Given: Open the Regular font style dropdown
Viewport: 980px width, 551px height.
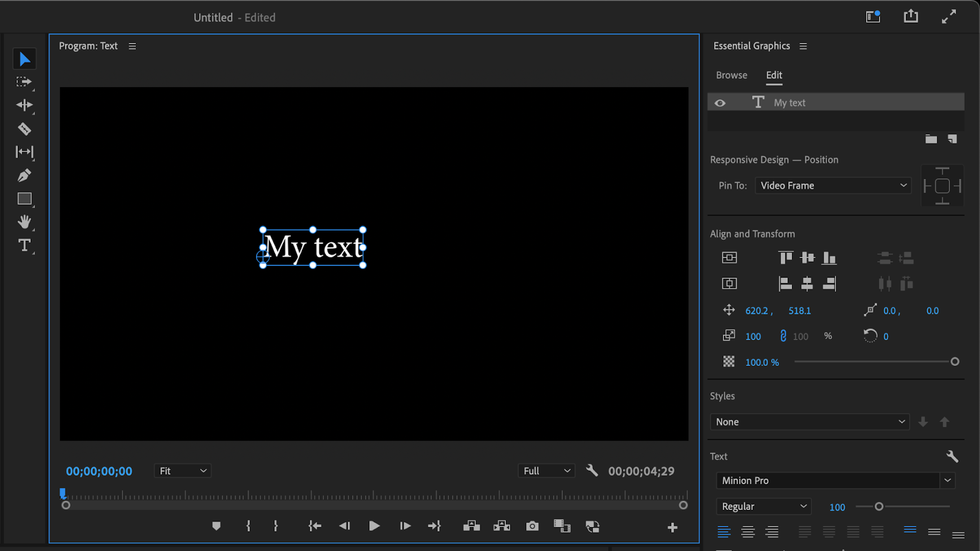Looking at the screenshot, I should click(x=764, y=506).
